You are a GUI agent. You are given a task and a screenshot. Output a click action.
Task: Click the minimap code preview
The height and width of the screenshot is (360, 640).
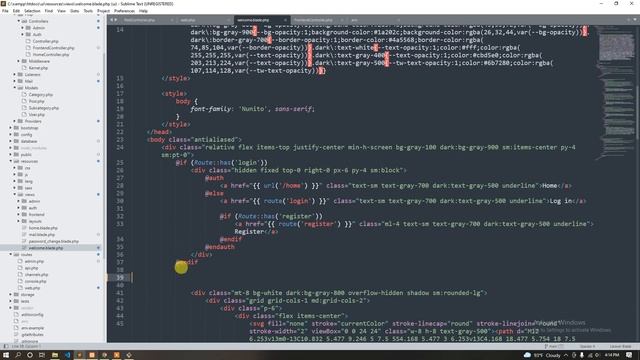pyautogui.click(x=616, y=94)
